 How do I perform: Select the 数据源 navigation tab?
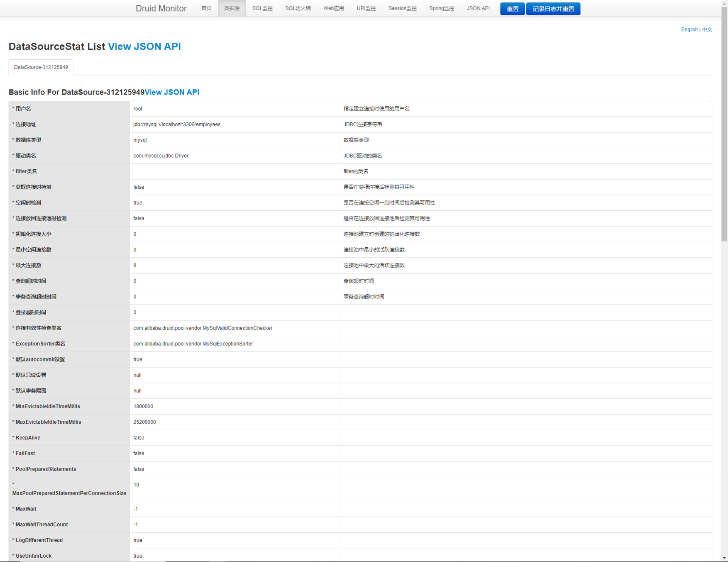pos(232,8)
